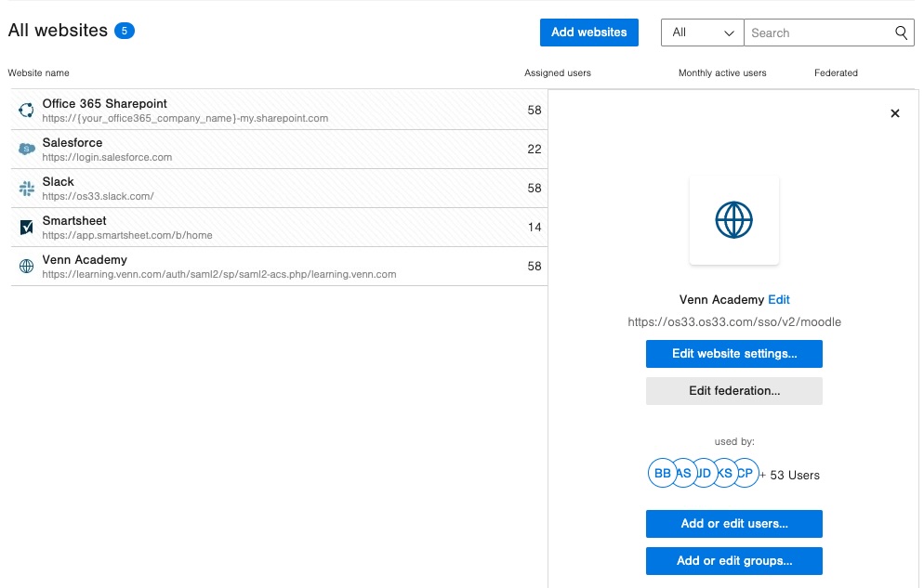The height and width of the screenshot is (588, 924).
Task: Click the app.smartsheet.com/b/home URL
Action: 126,235
